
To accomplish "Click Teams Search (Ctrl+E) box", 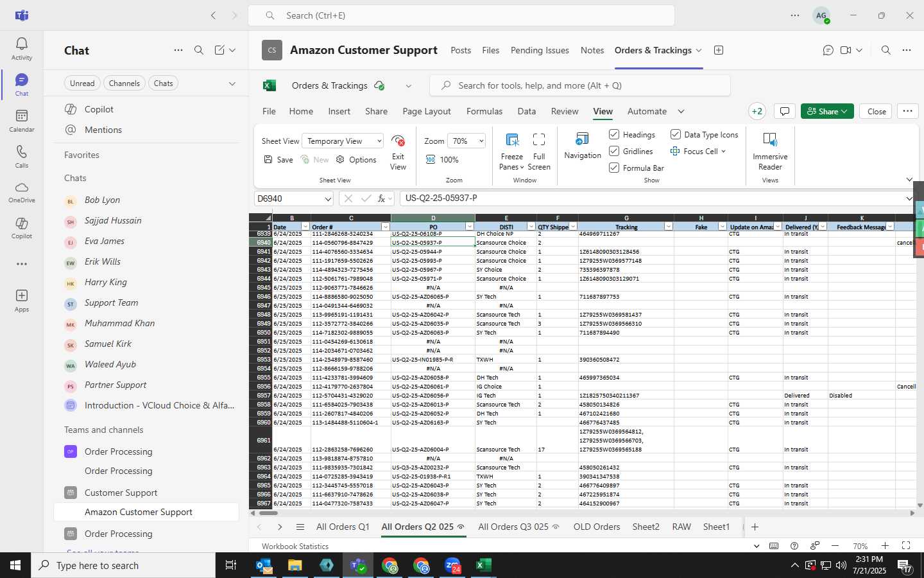I will pos(461,15).
